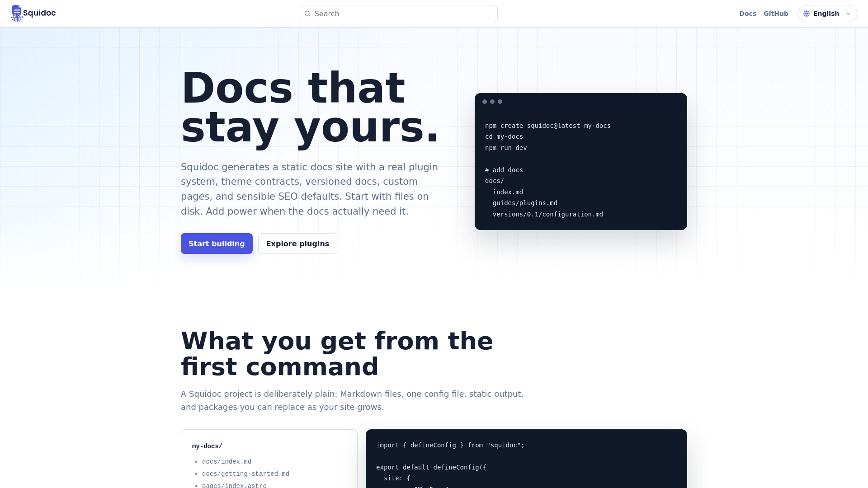Click the Start building button
The image size is (868, 488).
pyautogui.click(x=217, y=244)
